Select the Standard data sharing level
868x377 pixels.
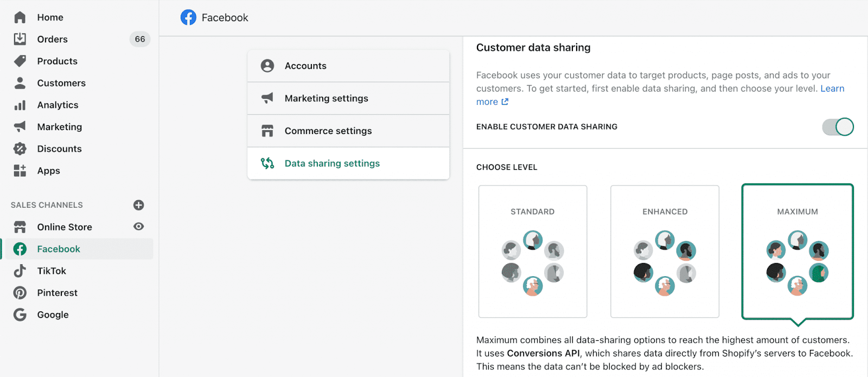click(x=533, y=251)
